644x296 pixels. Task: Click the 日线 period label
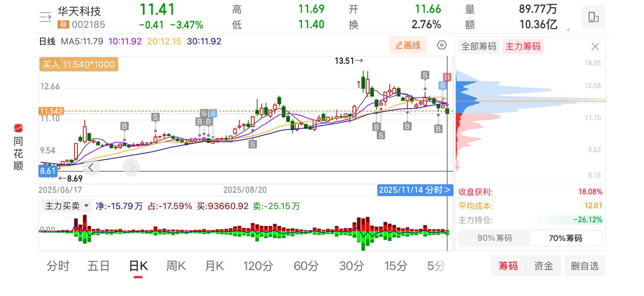(x=47, y=42)
